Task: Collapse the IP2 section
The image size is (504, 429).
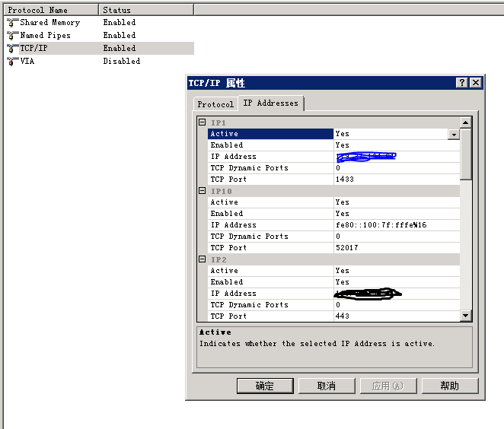Action: click(x=203, y=259)
